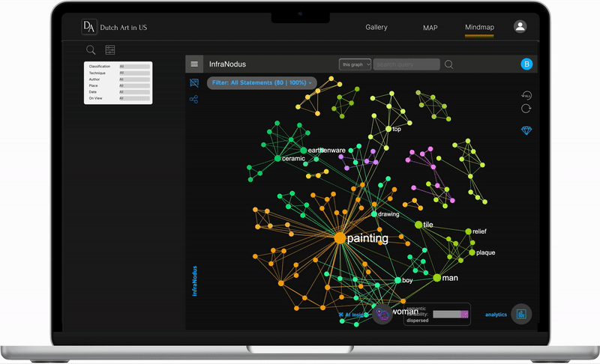Viewport: 600px width, 364px height.
Task: Open the Author filter dropdown
Action: [x=134, y=79]
